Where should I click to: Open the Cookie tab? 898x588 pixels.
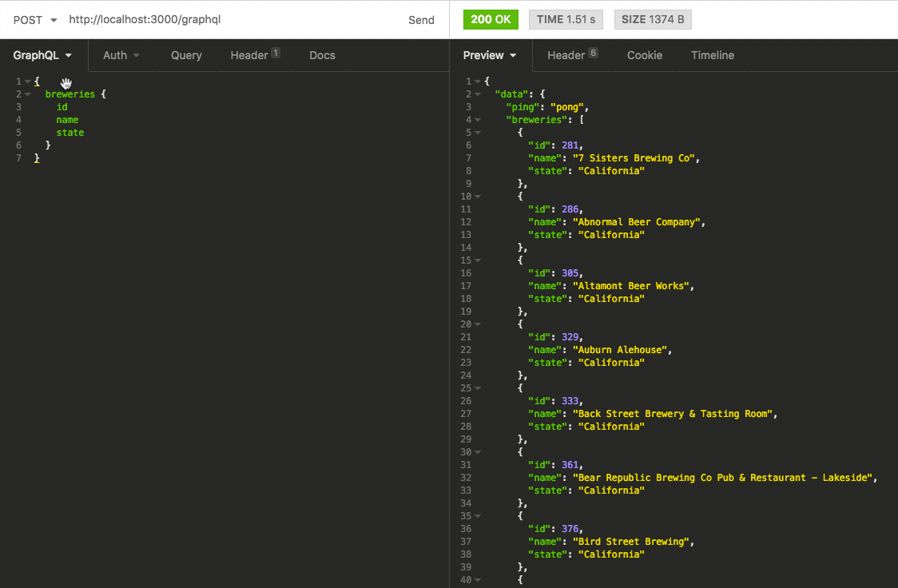644,56
